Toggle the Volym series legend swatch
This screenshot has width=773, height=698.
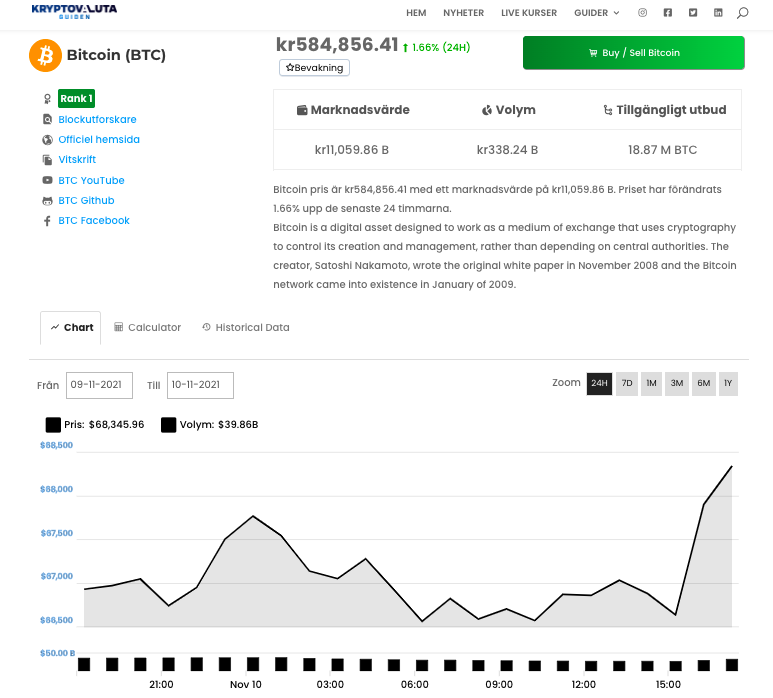[169, 424]
